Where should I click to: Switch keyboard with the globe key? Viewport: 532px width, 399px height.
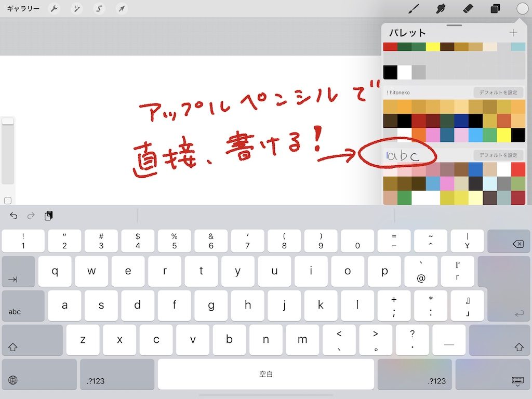point(39,374)
